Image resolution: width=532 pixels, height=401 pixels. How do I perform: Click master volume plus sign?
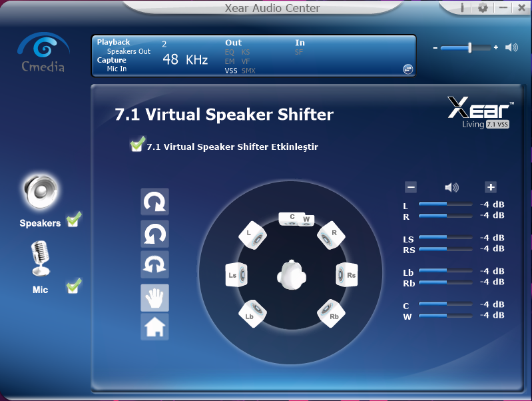(496, 47)
